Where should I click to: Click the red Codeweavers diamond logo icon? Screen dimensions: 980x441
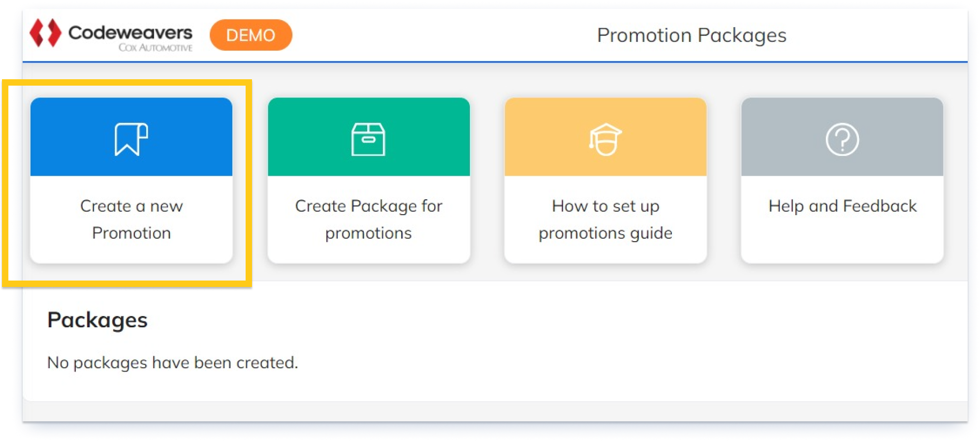click(45, 33)
